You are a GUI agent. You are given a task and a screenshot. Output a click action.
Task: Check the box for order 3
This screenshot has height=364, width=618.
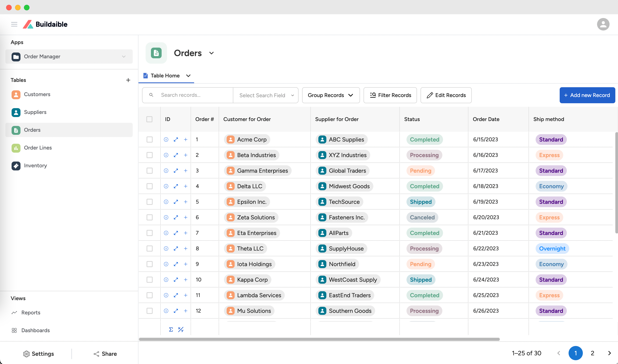tap(149, 171)
